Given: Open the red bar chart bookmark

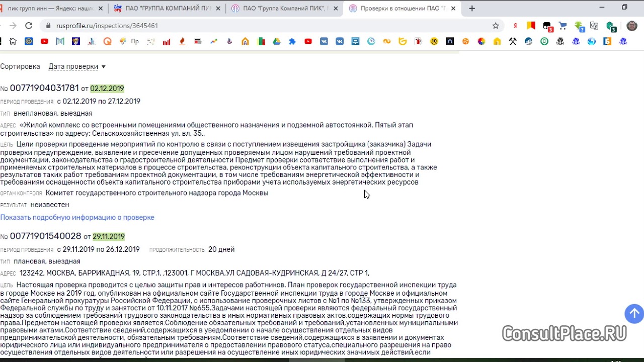Looking at the screenshot, I should (167, 42).
